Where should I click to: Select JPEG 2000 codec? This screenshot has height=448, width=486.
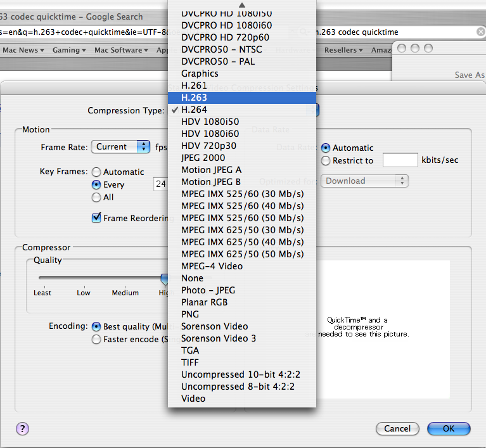click(x=242, y=158)
